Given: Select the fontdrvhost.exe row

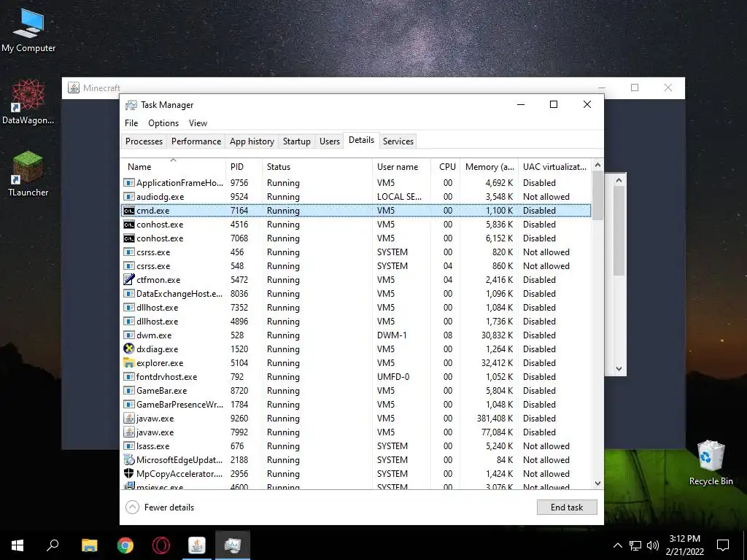Looking at the screenshot, I should coord(356,377).
